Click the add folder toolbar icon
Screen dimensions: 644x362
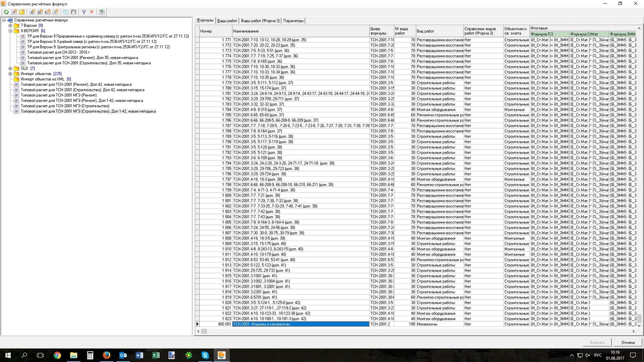pyautogui.click(x=22, y=12)
